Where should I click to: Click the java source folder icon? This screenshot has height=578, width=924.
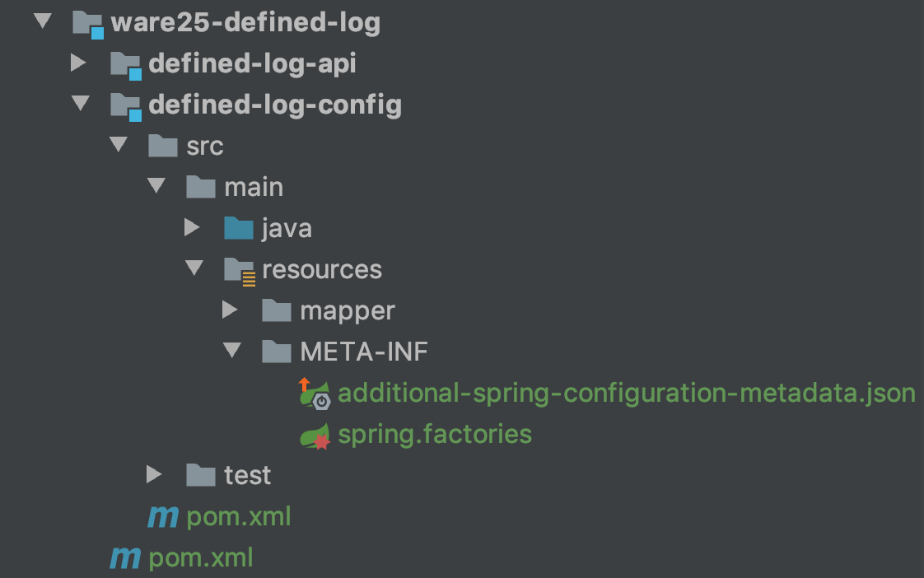point(238,228)
